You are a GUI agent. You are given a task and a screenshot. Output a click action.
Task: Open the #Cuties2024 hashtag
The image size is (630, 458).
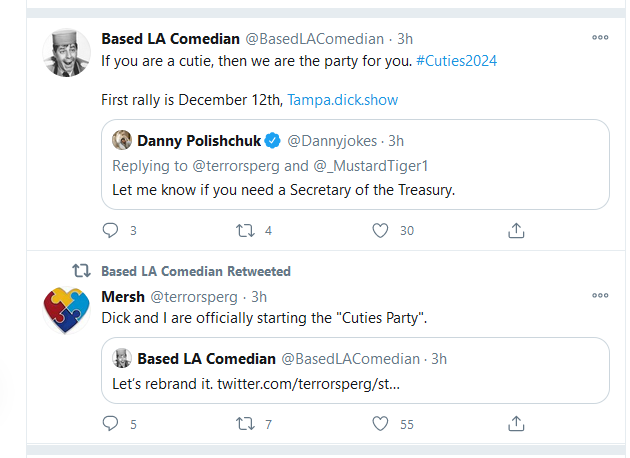click(x=456, y=61)
